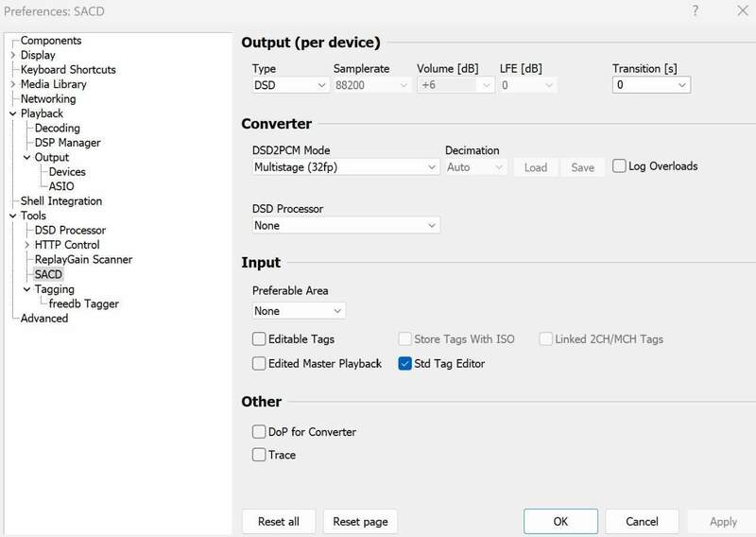Image resolution: width=756 pixels, height=537 pixels.
Task: Expand the Media Library tree node
Action: click(12, 85)
